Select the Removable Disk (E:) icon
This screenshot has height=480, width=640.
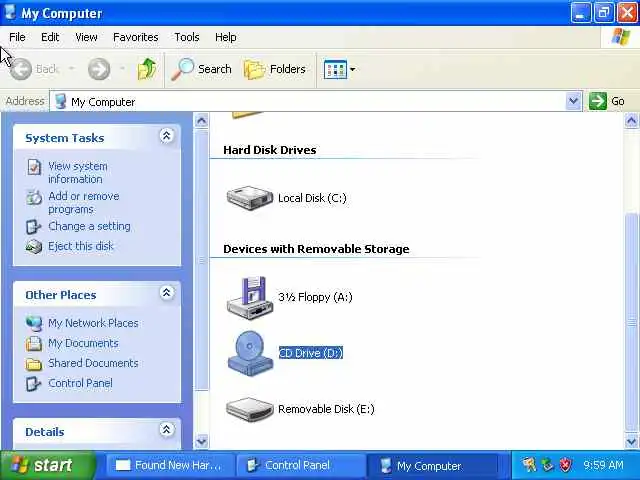[249, 409]
